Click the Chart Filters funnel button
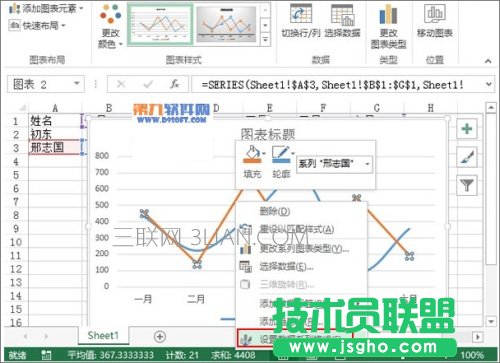The width and height of the screenshot is (500, 363). pos(467,185)
